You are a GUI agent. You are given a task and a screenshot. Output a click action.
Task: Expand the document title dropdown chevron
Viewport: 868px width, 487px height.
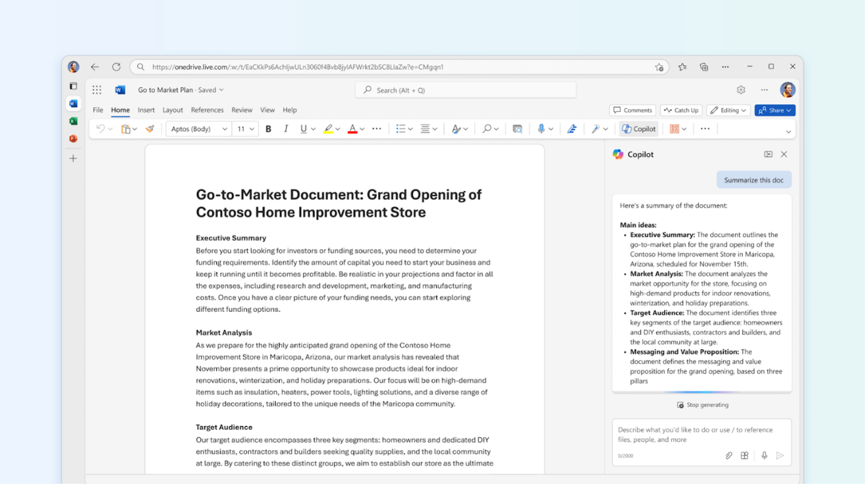point(222,90)
